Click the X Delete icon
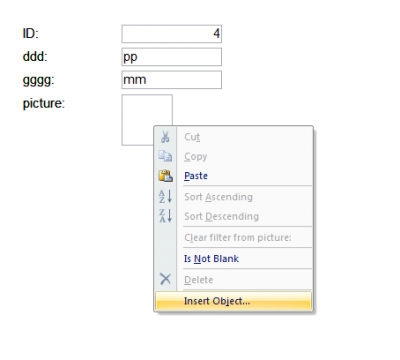Screen dimensions: 400x360 [165, 279]
